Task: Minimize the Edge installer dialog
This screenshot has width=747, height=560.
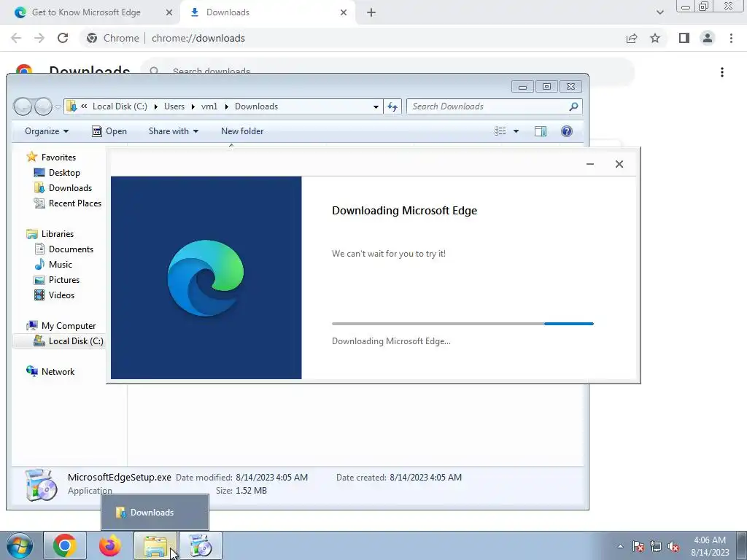Action: 589,164
